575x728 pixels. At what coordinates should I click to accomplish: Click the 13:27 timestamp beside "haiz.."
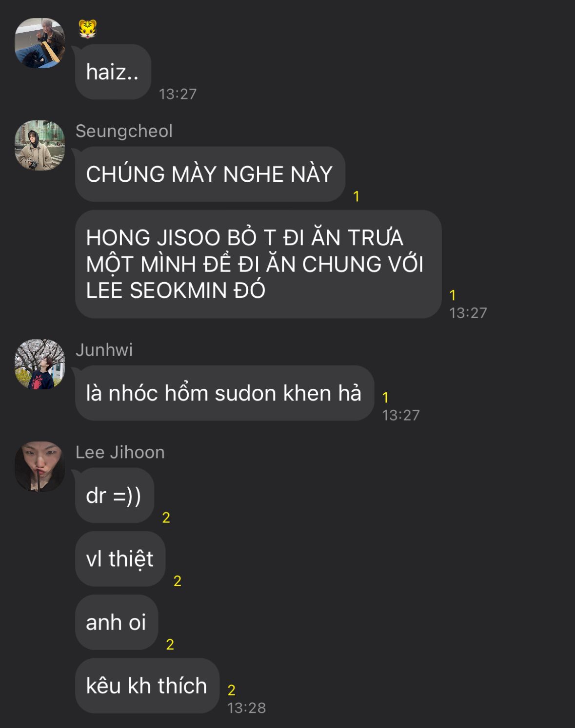[x=178, y=94]
